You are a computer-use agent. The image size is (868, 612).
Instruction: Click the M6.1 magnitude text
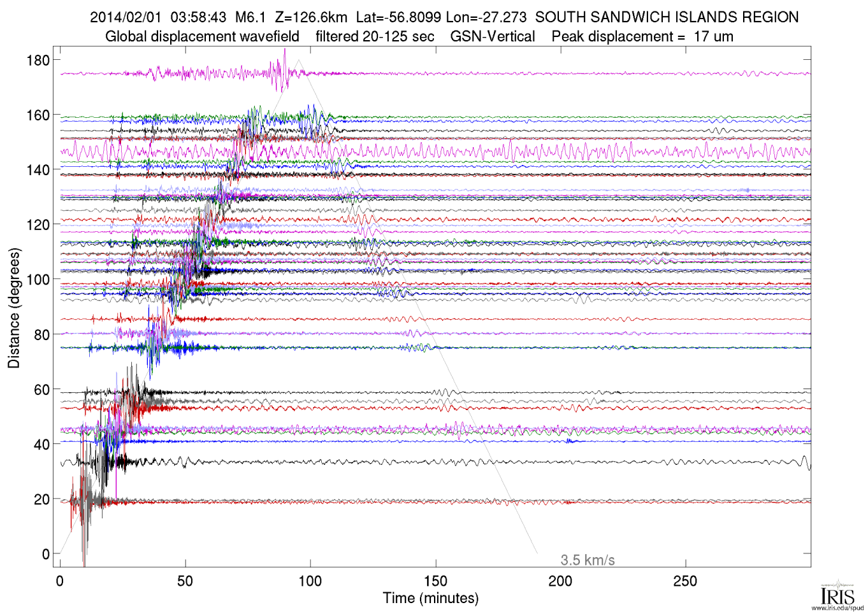[250, 17]
